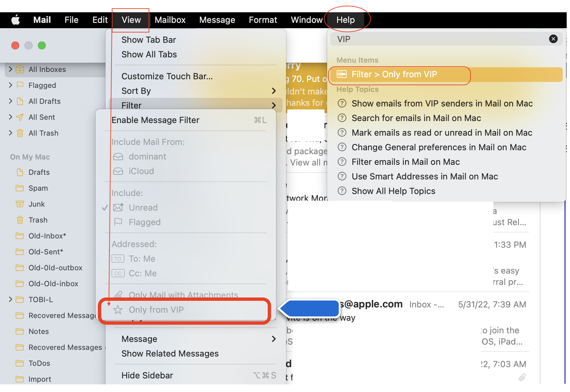Screen dimensions: 570x392
Task: Click the Trash bin icon under On My Mac
Action: 20,220
